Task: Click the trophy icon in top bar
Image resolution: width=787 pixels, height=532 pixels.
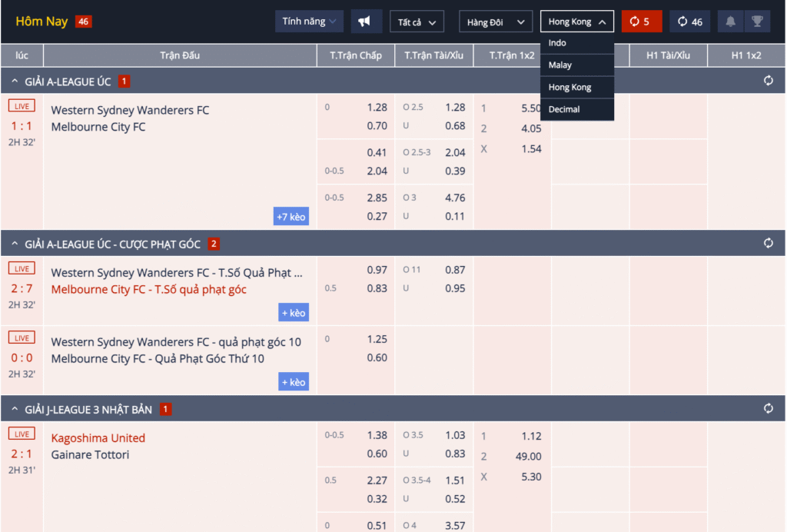Action: pos(757,22)
